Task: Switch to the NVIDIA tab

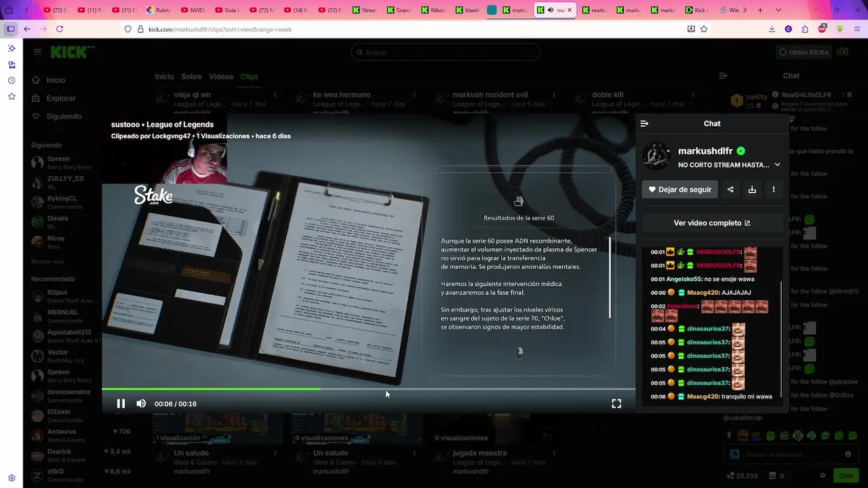Action: 192,10
